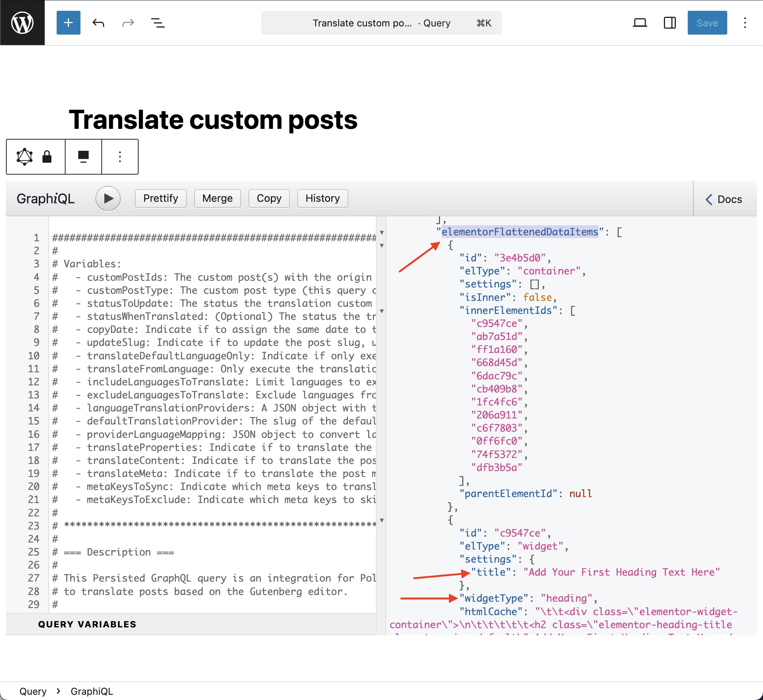Image resolution: width=763 pixels, height=700 pixels.
Task: Highlight the elementorFlattenedDataItems selection in results
Action: point(519,232)
